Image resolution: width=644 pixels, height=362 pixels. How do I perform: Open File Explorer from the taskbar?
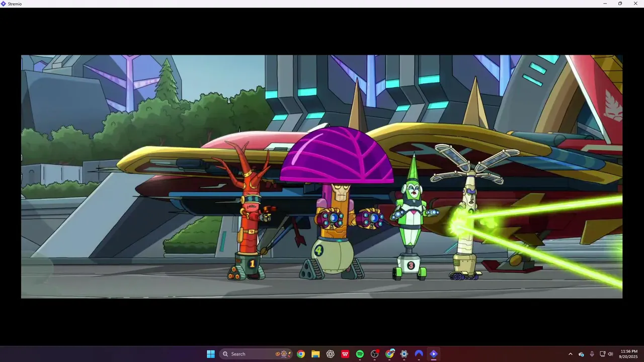[x=315, y=354]
